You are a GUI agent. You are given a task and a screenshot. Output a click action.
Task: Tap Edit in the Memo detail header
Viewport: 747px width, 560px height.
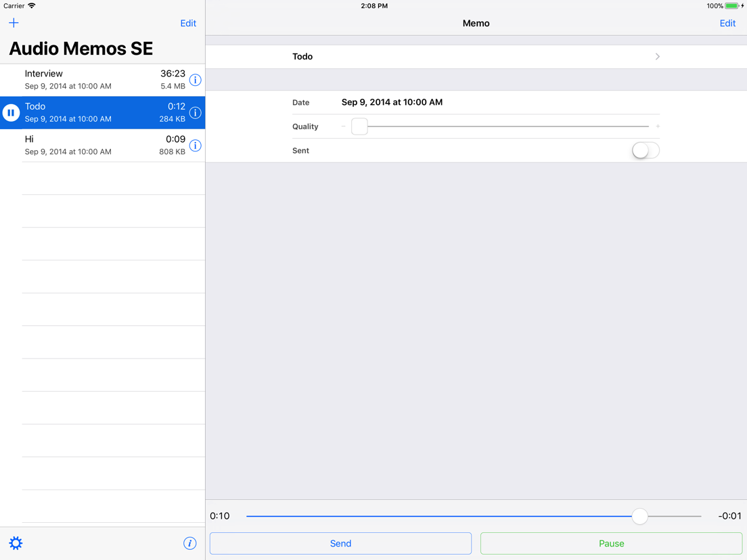(x=727, y=23)
